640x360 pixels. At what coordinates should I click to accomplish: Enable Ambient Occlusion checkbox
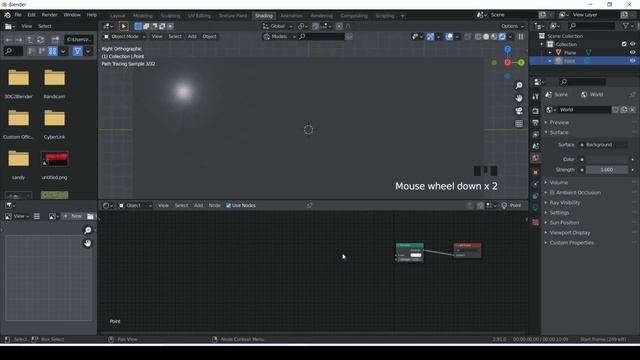552,192
